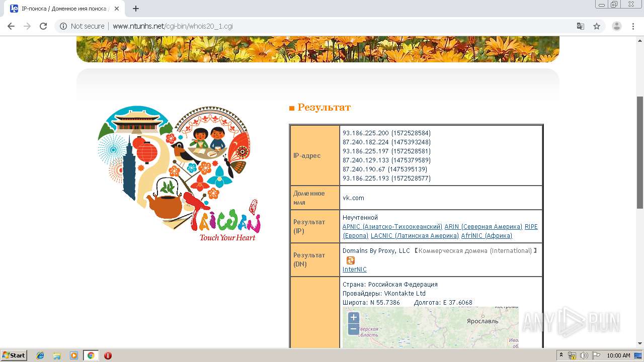Open the Google Translate page icon

581,26
